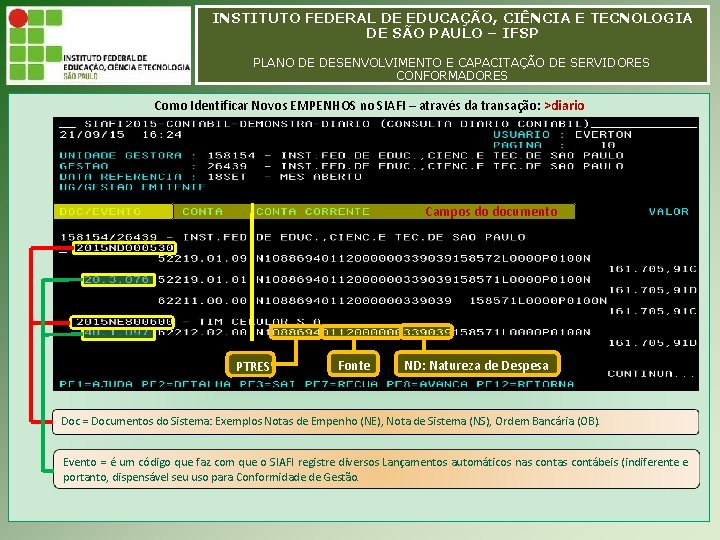This screenshot has height=540, width=720.
Task: Click the date and time '21/09/15 16:24'
Action: pyautogui.click(x=121, y=135)
